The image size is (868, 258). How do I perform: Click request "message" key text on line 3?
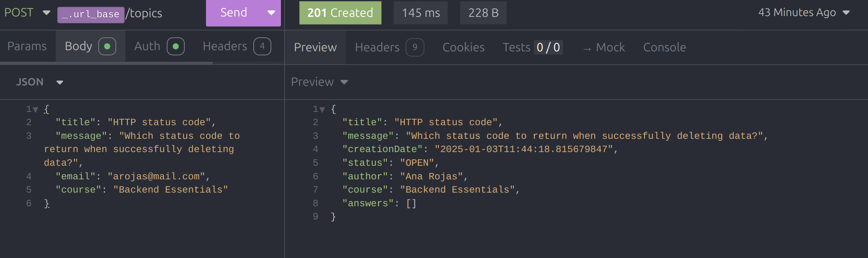pos(81,136)
